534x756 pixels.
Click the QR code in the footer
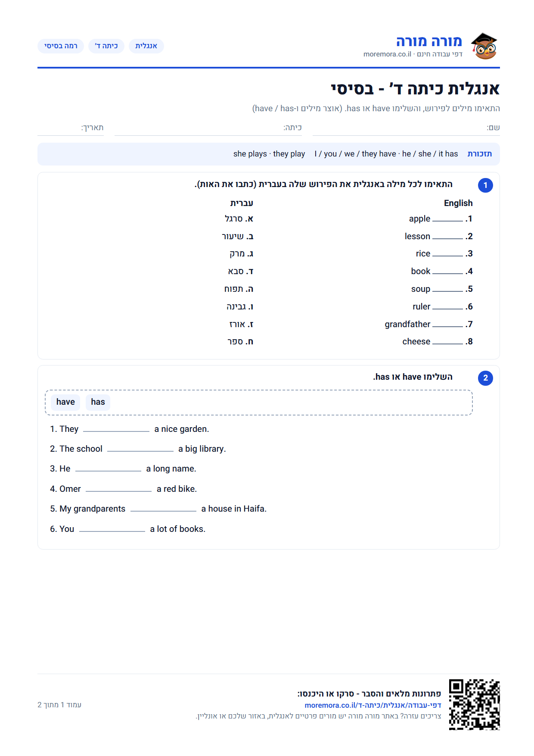click(x=474, y=704)
